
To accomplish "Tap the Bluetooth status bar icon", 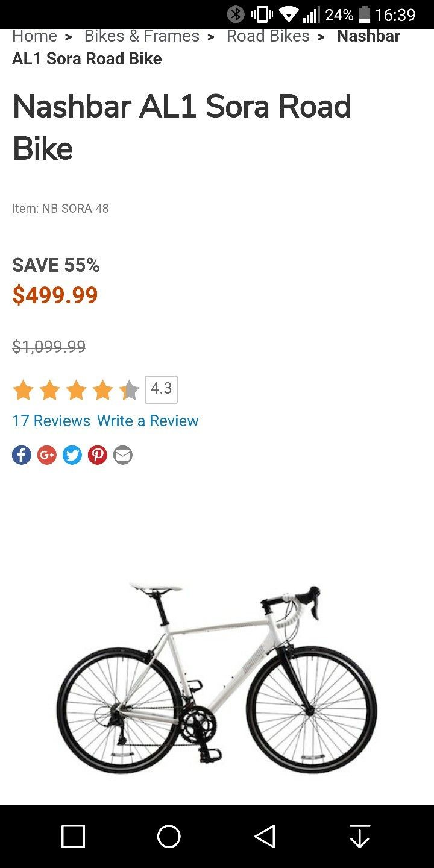I will 236,14.
